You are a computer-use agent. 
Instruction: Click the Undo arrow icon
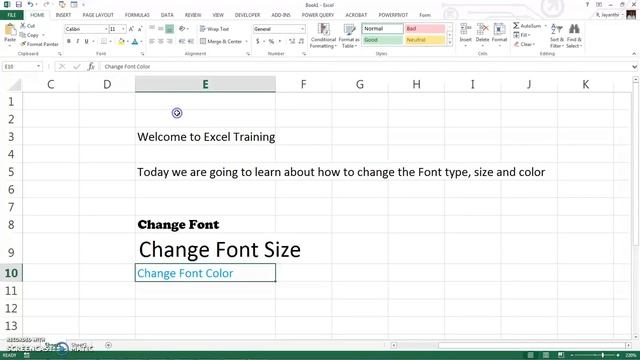pos(31,4)
